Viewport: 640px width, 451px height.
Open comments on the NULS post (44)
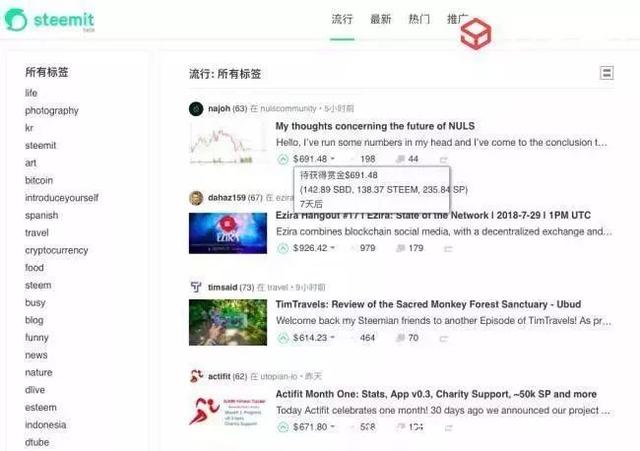[407, 159]
